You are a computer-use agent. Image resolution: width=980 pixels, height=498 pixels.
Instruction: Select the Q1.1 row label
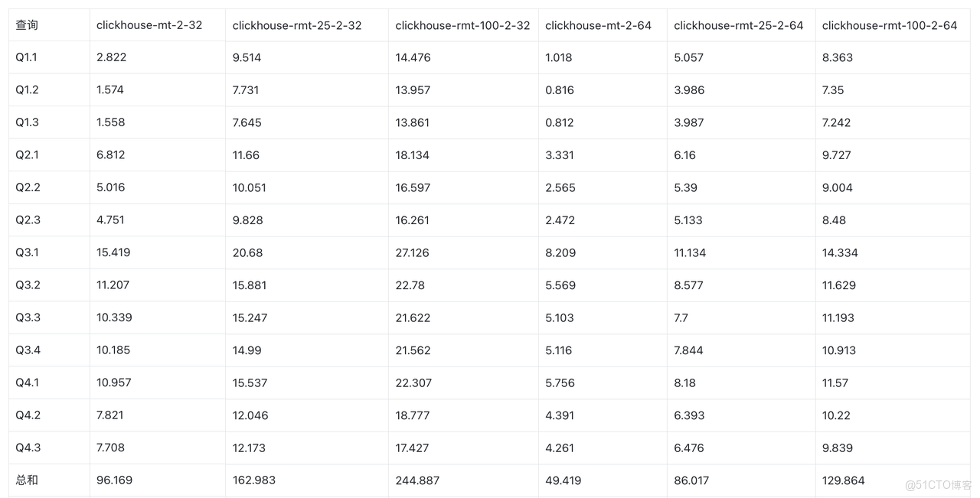26,57
